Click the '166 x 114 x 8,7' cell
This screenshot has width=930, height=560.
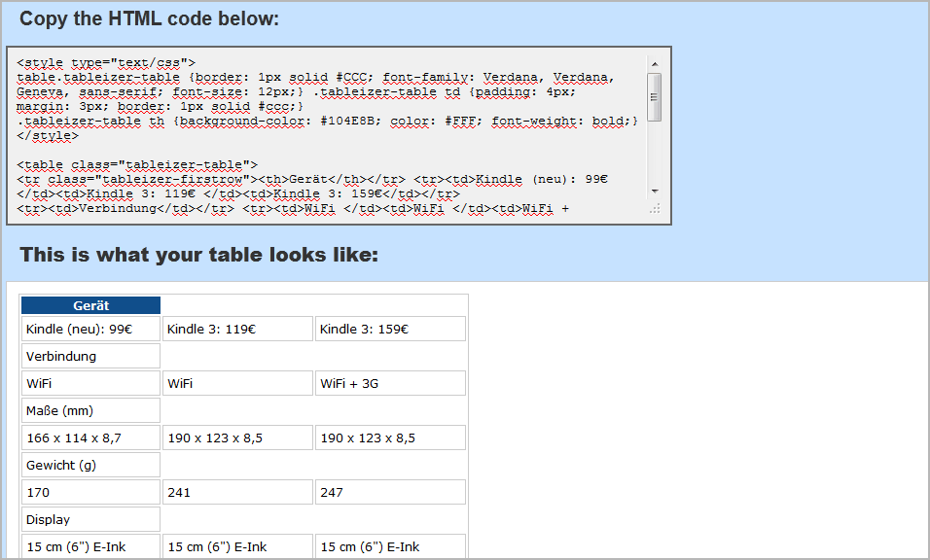(90, 437)
